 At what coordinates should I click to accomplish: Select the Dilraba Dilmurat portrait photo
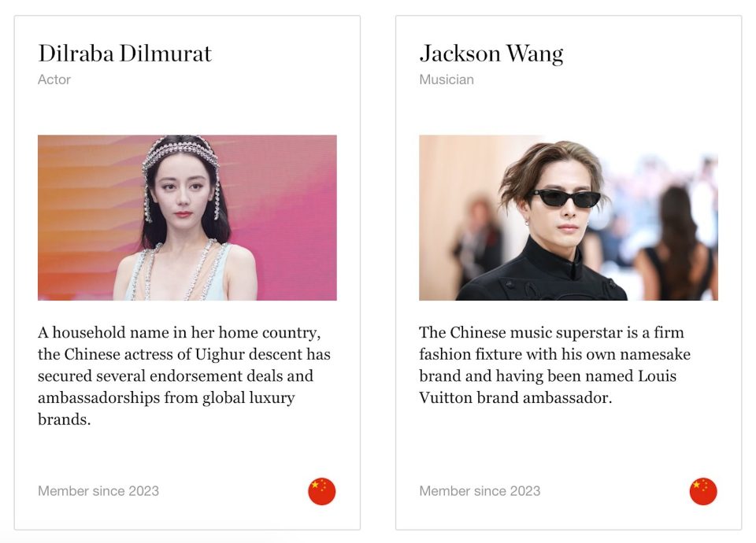[187, 217]
